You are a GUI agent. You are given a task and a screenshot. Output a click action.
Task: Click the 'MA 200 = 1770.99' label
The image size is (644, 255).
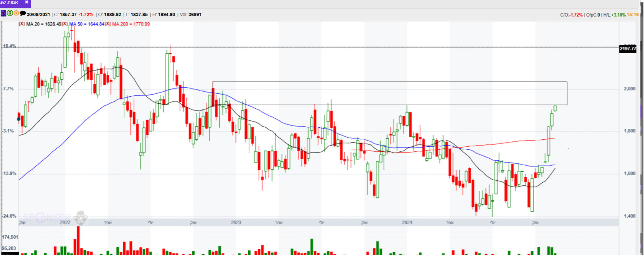(x=131, y=24)
